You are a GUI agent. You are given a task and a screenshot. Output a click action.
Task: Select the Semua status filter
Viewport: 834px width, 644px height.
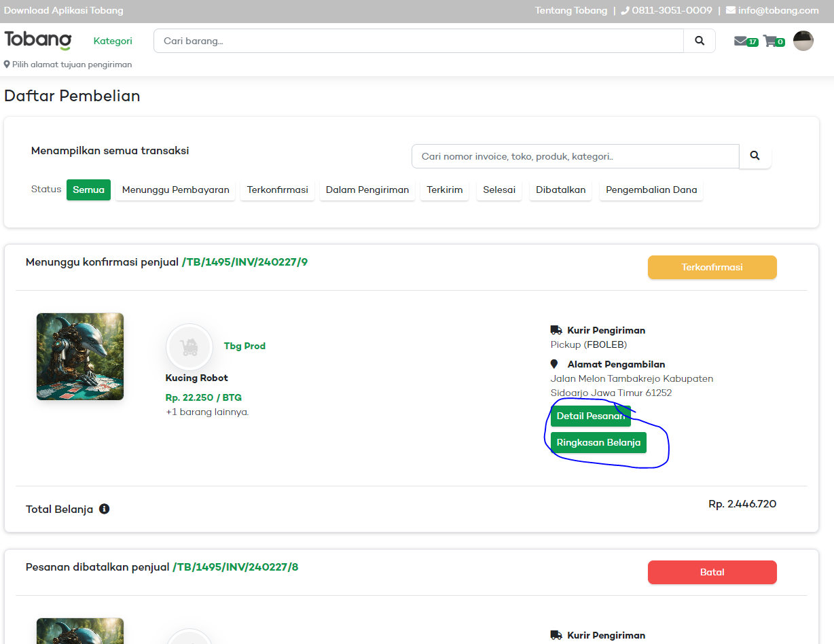(x=88, y=190)
